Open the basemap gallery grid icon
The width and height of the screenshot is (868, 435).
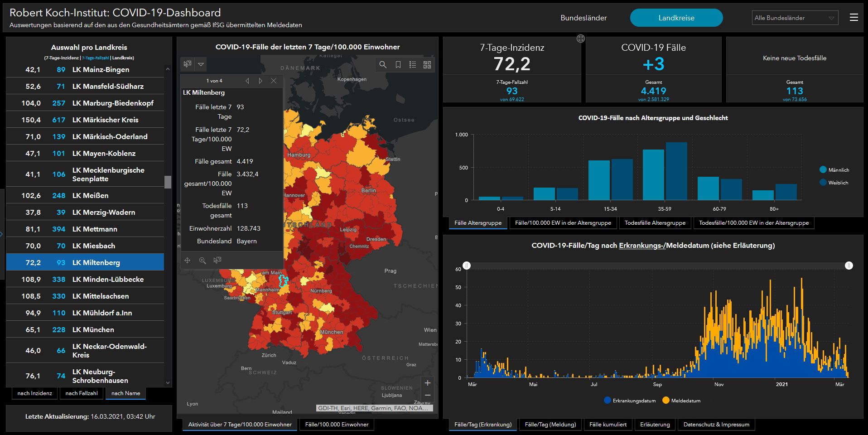tap(427, 65)
